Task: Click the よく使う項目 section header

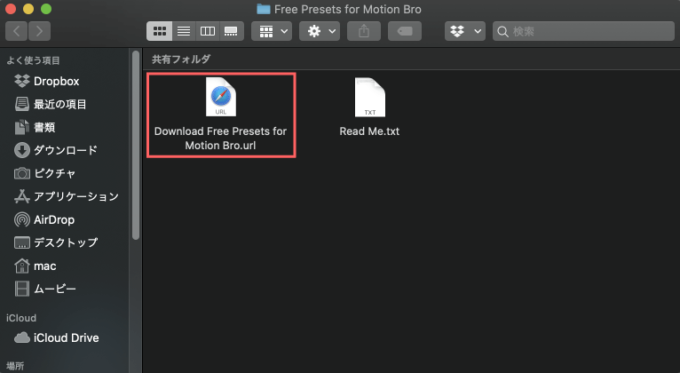Action: [33, 60]
